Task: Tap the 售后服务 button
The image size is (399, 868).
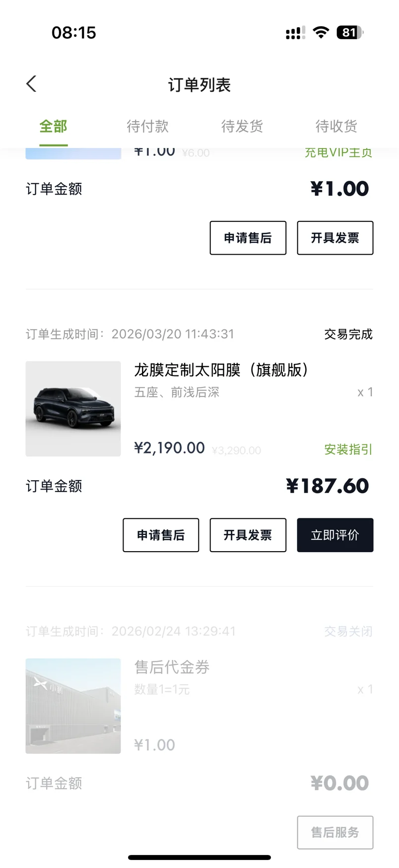Action: pos(335,832)
